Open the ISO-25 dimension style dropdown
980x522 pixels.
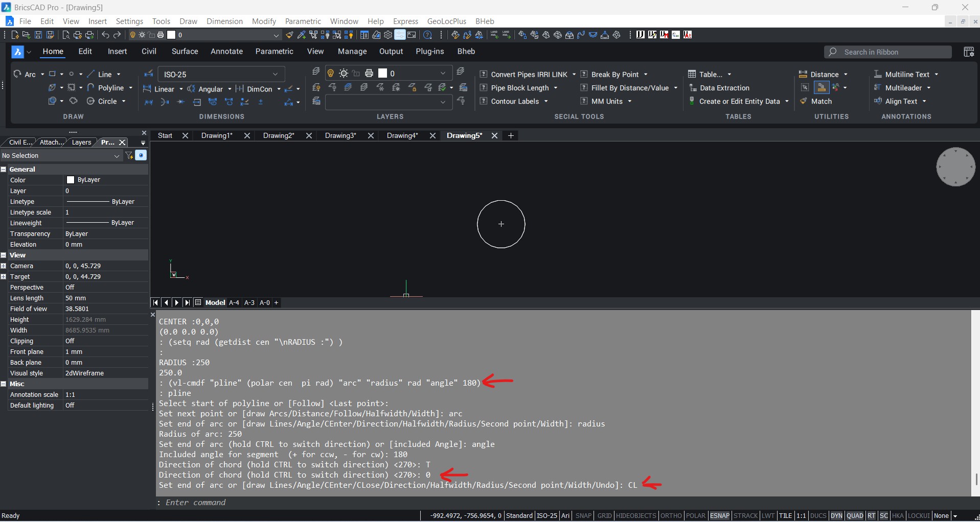point(221,74)
